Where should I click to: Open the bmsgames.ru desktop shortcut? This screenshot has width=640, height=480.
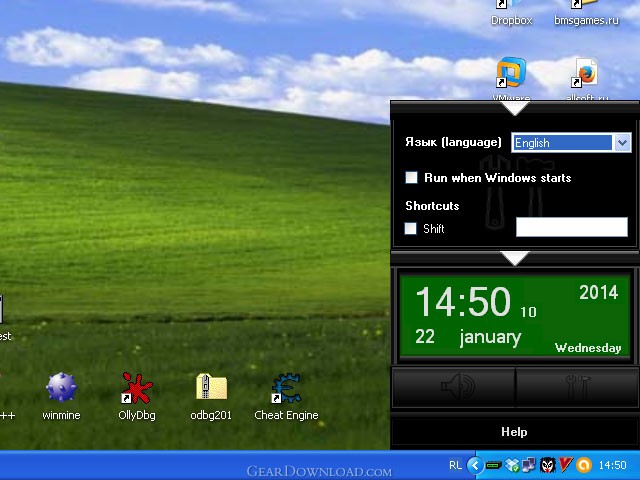(586, 14)
